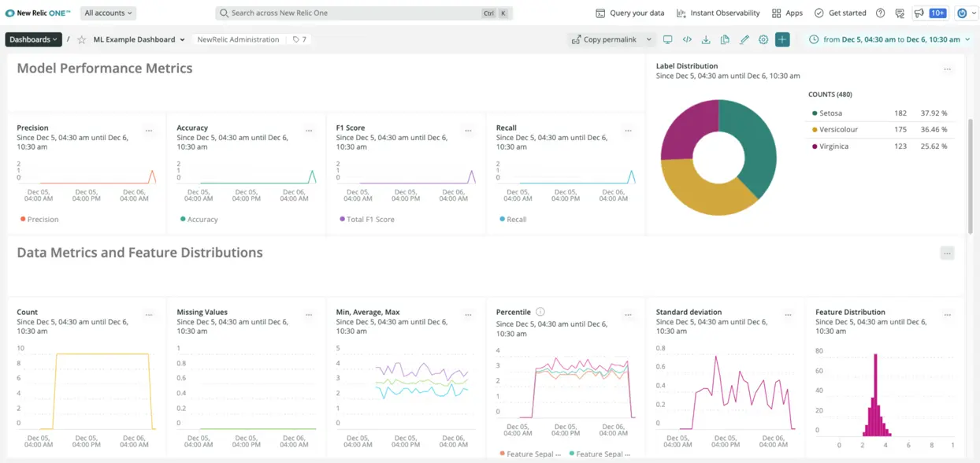Click the embed code icon in dashboard toolbar
The height and width of the screenshot is (463, 980).
click(x=687, y=39)
